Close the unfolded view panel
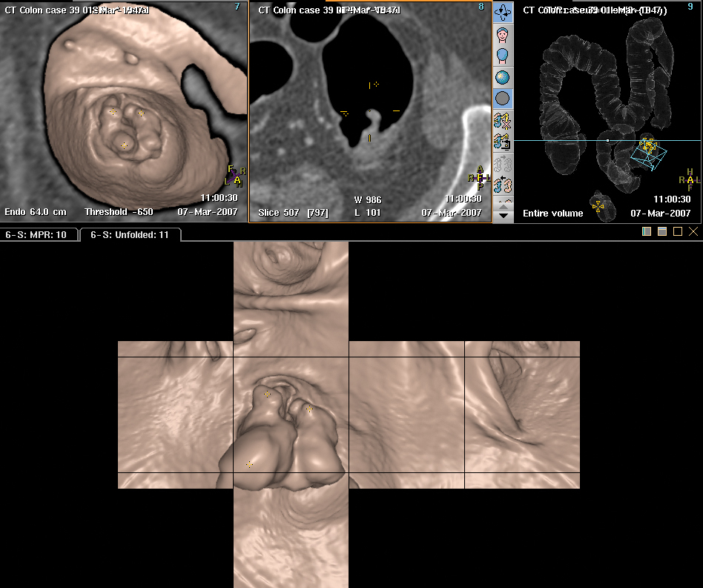The height and width of the screenshot is (588, 703). [x=693, y=232]
